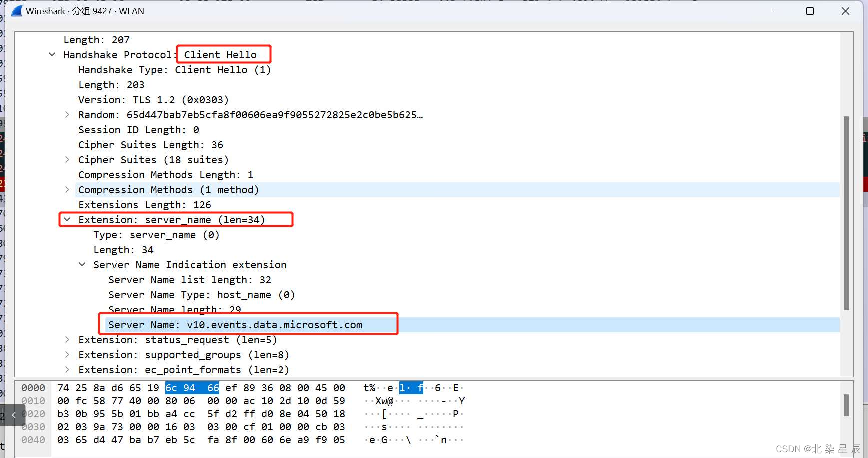Viewport: 868px width, 458px height.
Task: Select the Length: 34 row
Action: (123, 250)
